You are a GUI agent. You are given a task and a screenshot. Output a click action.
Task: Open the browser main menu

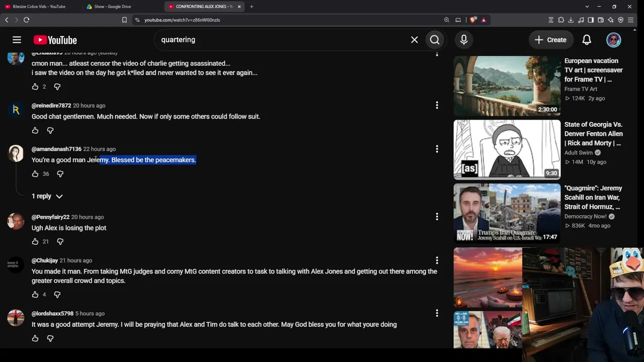coord(630,20)
